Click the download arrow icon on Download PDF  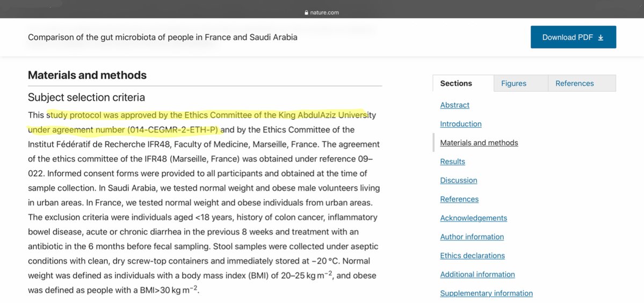point(600,38)
